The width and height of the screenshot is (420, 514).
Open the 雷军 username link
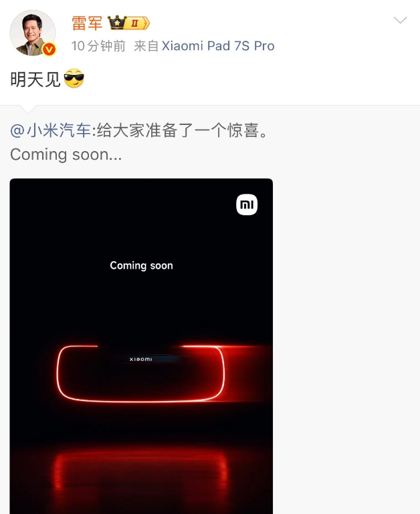(x=87, y=23)
